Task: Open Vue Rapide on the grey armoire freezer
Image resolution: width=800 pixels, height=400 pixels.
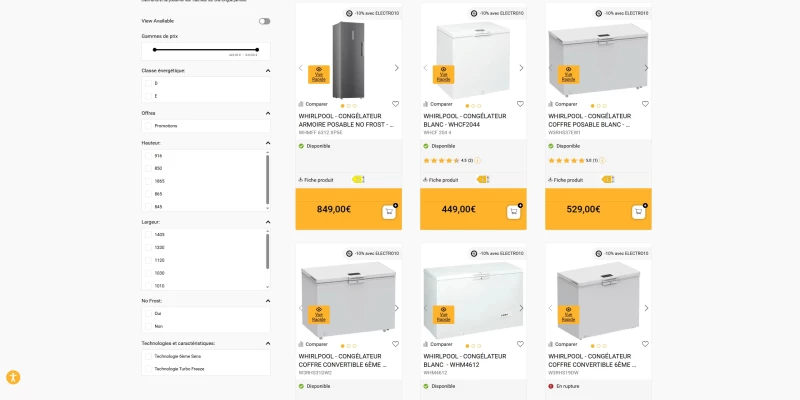Action: (x=319, y=74)
